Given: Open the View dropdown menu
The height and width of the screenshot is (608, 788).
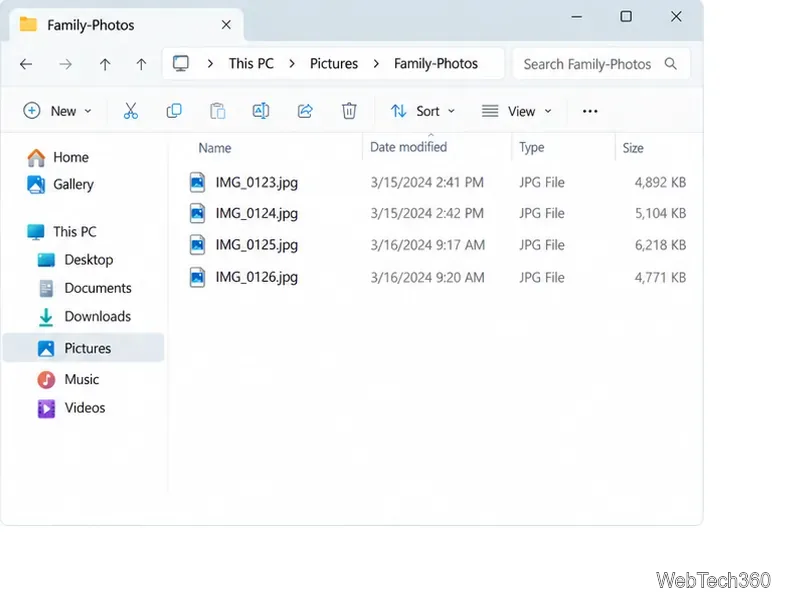Looking at the screenshot, I should (517, 111).
